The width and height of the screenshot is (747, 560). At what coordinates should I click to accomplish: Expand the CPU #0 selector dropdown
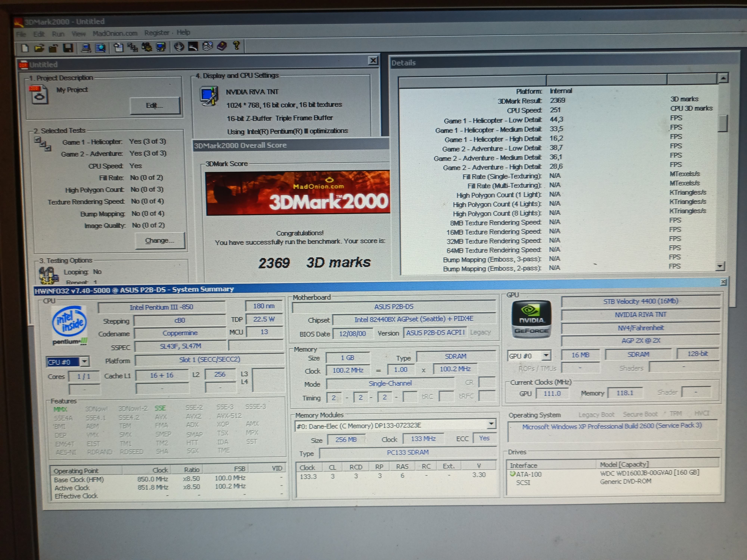(x=84, y=362)
